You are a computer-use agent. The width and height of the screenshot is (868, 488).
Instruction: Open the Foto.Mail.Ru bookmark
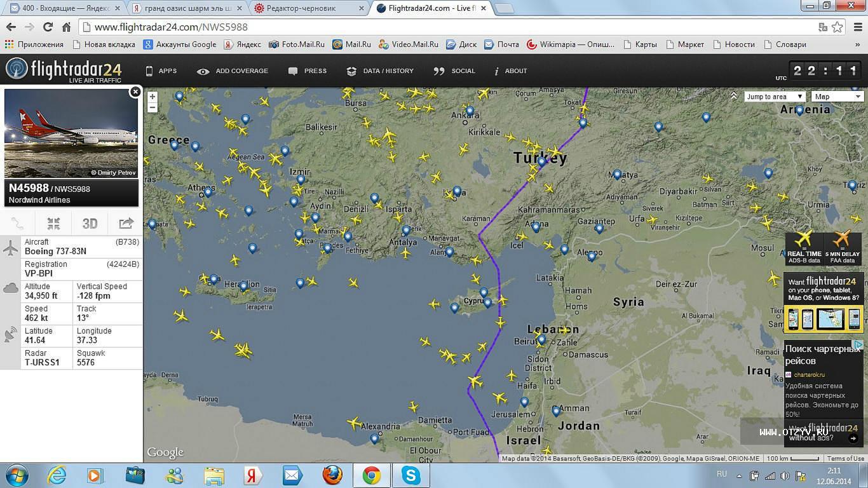[296, 44]
